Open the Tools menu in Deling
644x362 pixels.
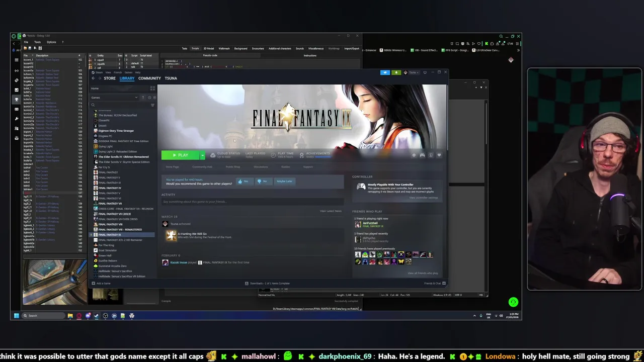pyautogui.click(x=37, y=42)
